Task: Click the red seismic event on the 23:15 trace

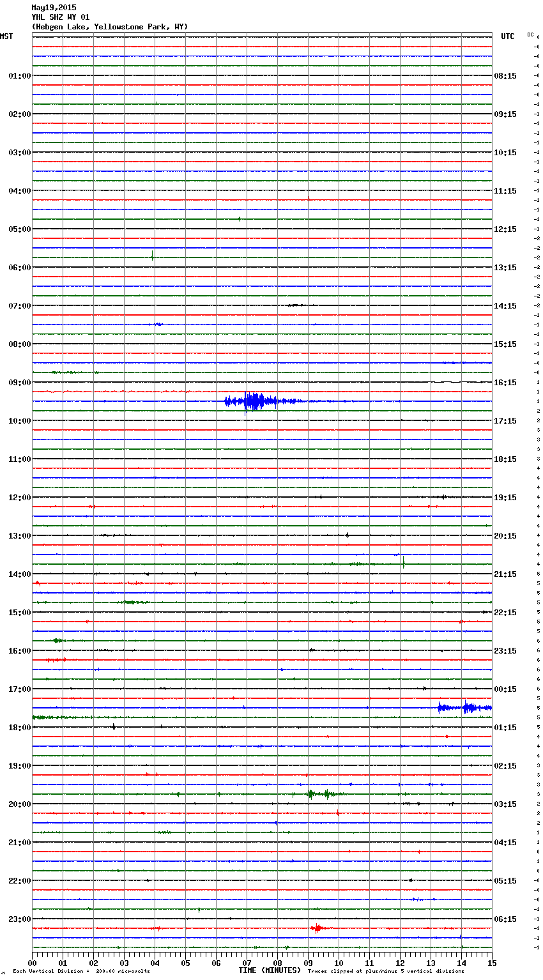Action: 317,928
